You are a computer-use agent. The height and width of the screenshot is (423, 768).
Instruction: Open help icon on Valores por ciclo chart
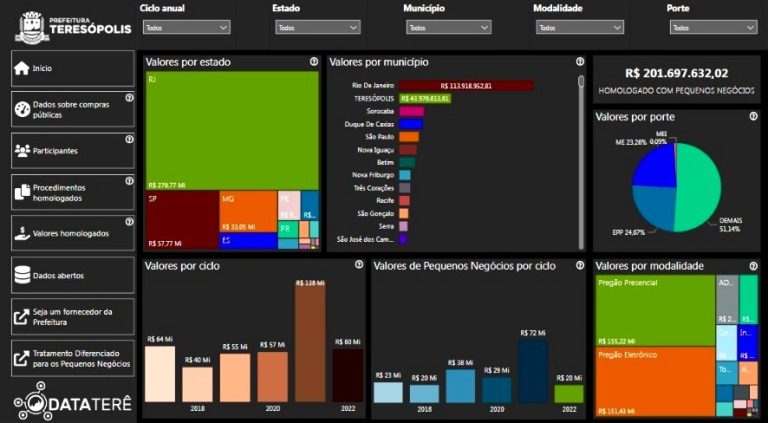tap(358, 265)
